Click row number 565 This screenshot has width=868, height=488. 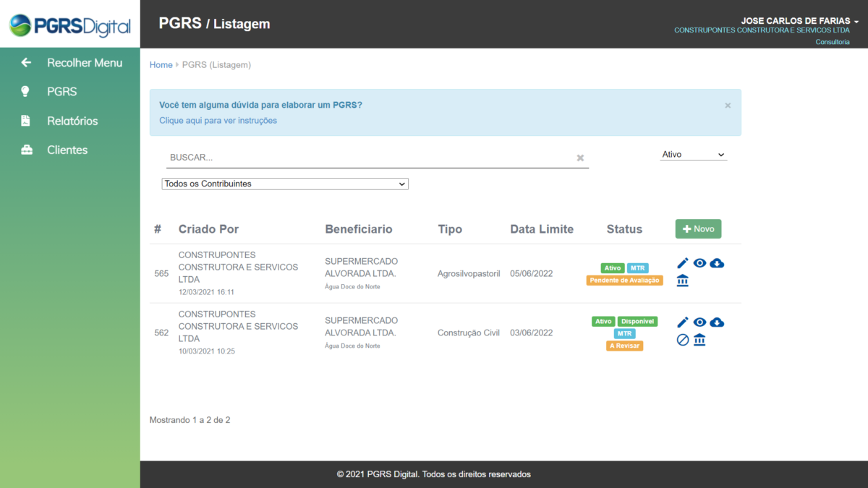[x=161, y=274]
